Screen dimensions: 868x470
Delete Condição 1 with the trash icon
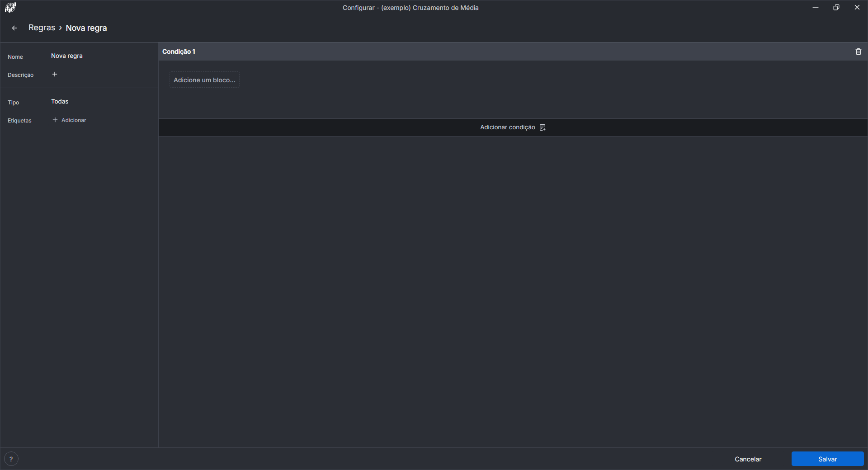click(x=858, y=52)
